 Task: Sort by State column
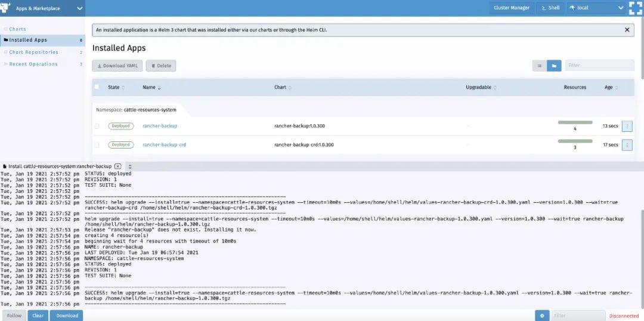click(116, 88)
